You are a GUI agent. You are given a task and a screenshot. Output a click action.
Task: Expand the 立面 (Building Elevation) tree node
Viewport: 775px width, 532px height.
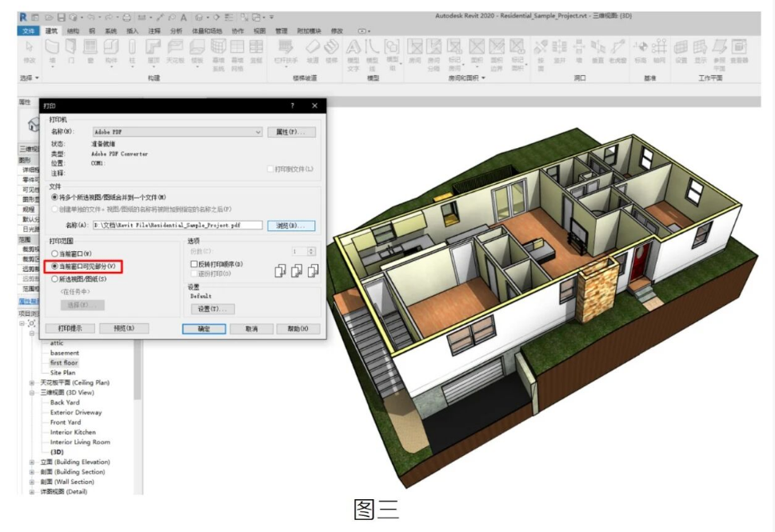click(x=32, y=462)
